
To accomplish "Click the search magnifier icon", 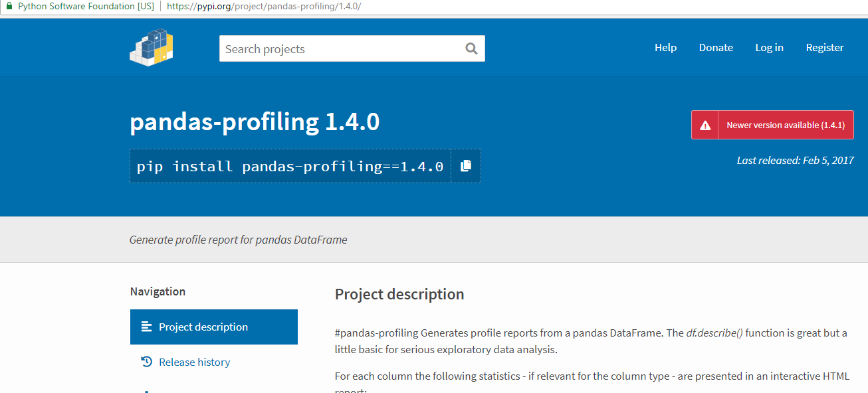I will [x=471, y=48].
